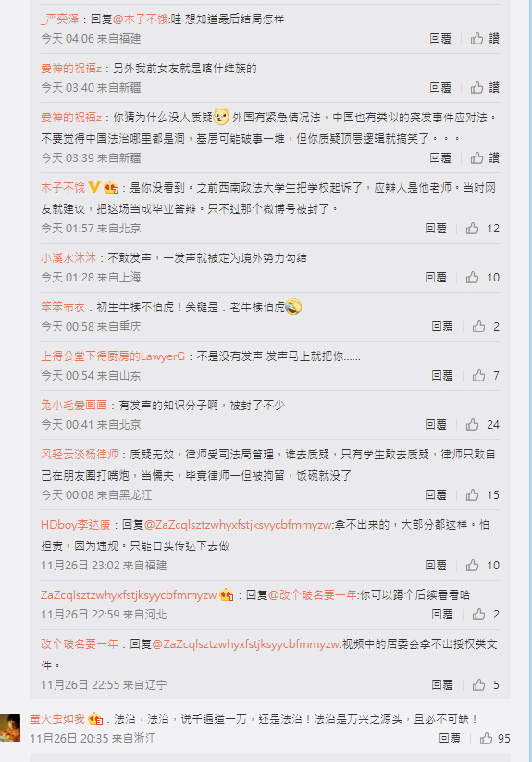Screen dimensions: 532x762
Task: Reply to 上得公堂下得厨房的LawyerG's comment
Action: point(441,376)
